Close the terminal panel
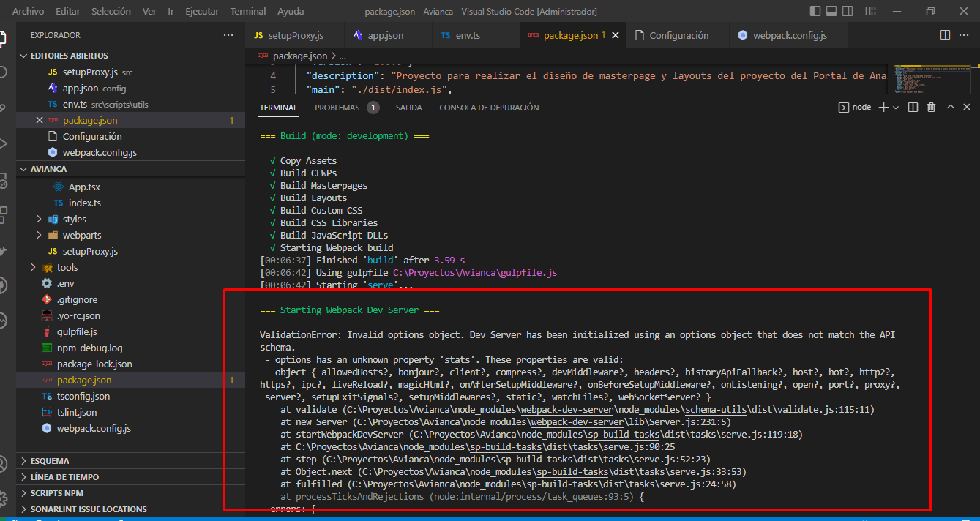Viewport: 980px width, 521px height. (968, 108)
